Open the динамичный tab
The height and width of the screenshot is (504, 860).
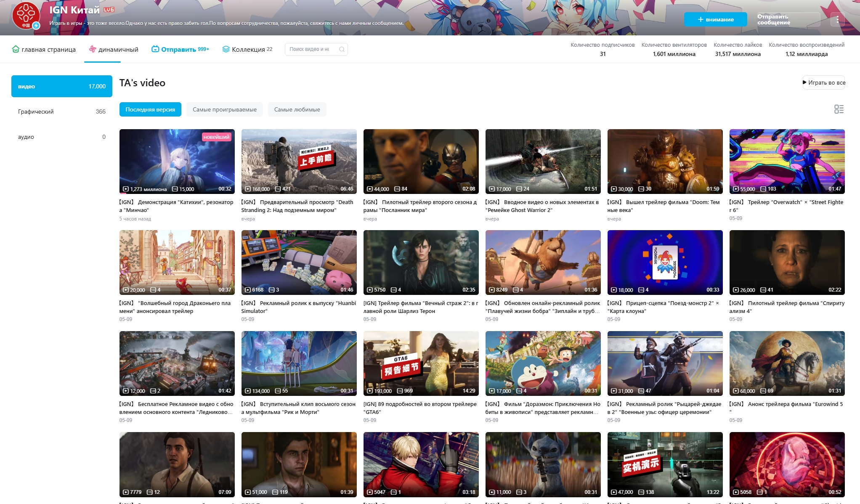point(114,49)
